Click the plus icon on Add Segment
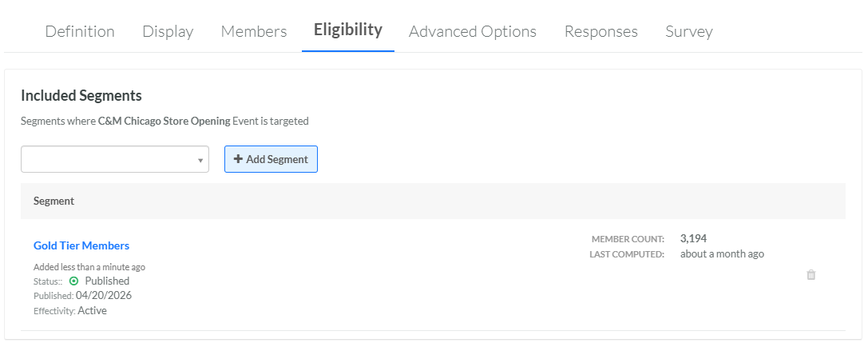868x343 pixels. pos(238,159)
